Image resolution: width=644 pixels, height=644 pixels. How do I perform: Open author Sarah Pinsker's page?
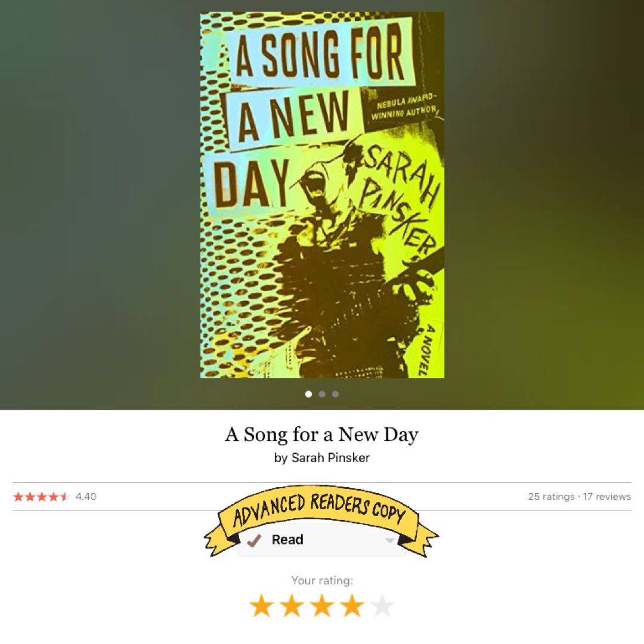tap(330, 457)
